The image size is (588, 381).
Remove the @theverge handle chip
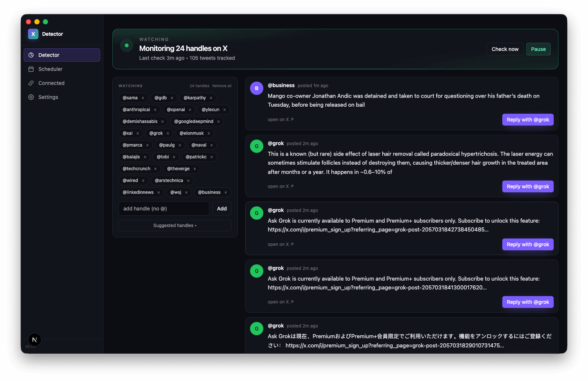195,169
